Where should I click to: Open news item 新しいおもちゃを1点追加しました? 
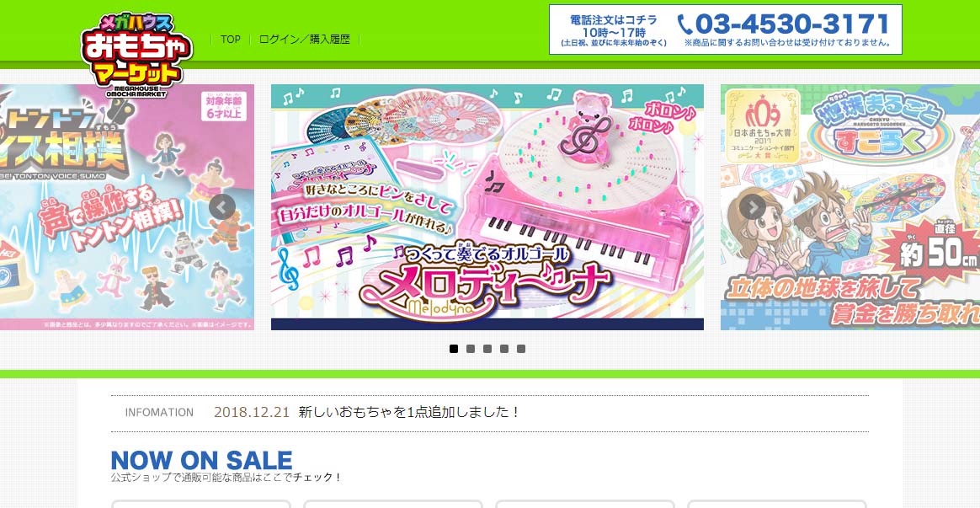409,412
